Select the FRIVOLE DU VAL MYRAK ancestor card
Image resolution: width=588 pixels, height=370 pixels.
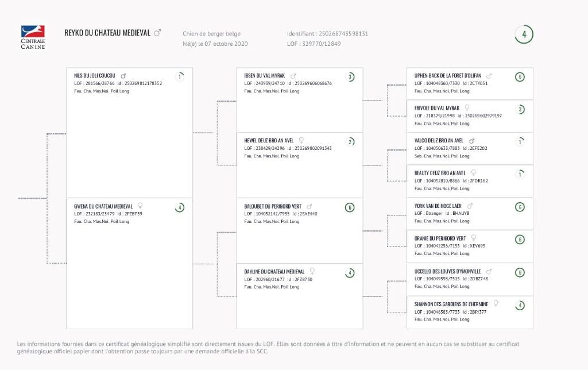click(x=470, y=116)
